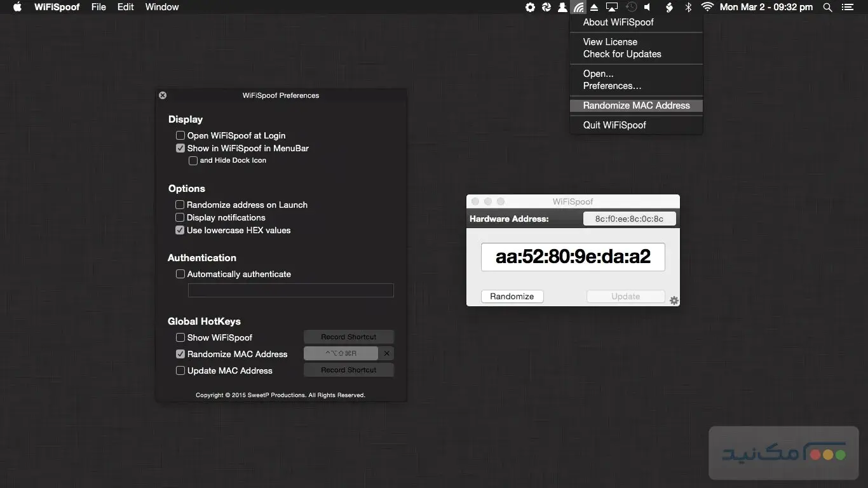Viewport: 868px width, 488px height.
Task: Click the MAC address input field
Action: pyautogui.click(x=573, y=257)
